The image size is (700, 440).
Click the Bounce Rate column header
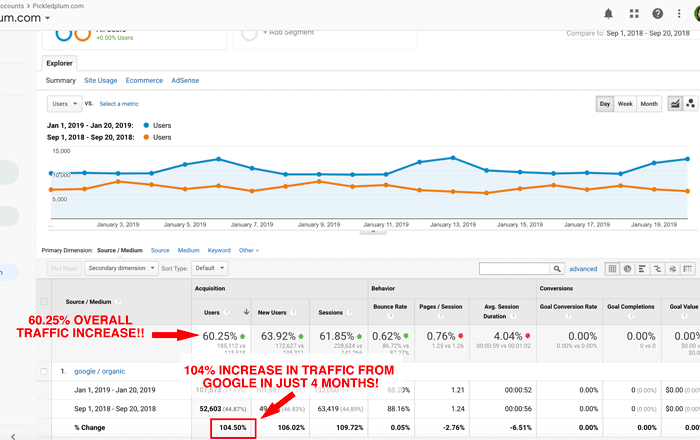[x=390, y=307]
